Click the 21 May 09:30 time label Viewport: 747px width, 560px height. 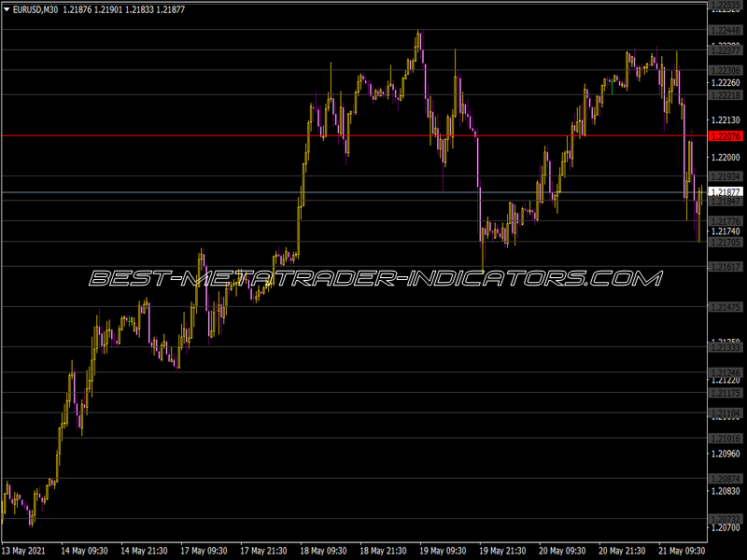click(x=682, y=551)
